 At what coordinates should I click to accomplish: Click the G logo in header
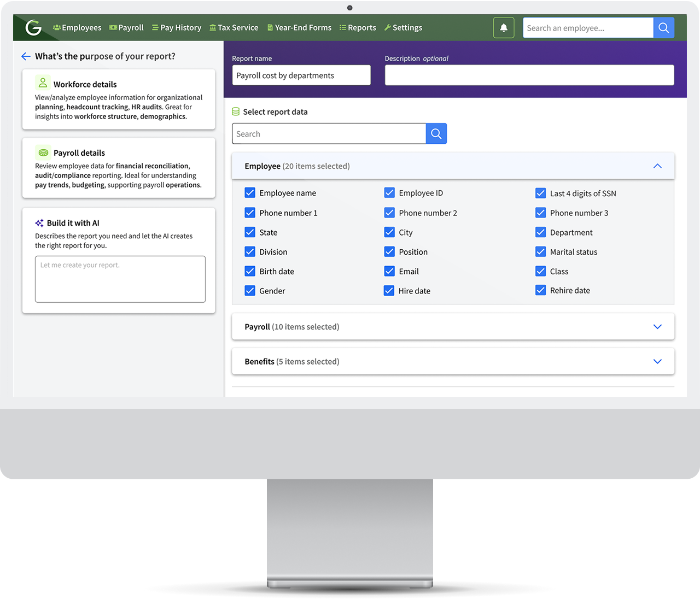33,27
